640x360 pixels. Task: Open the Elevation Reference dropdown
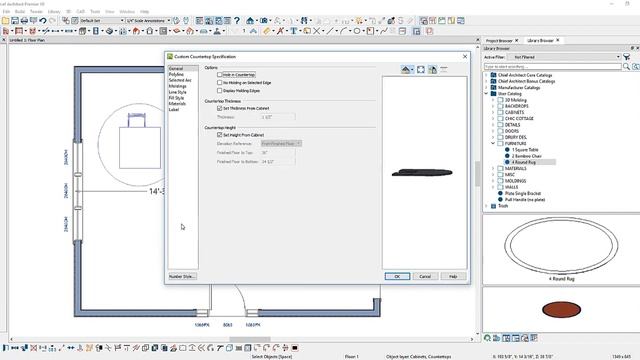[281, 144]
